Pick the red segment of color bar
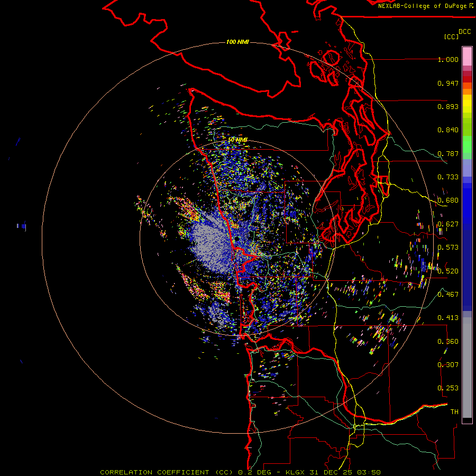Viewport: 476px width, 476px height. click(467, 79)
